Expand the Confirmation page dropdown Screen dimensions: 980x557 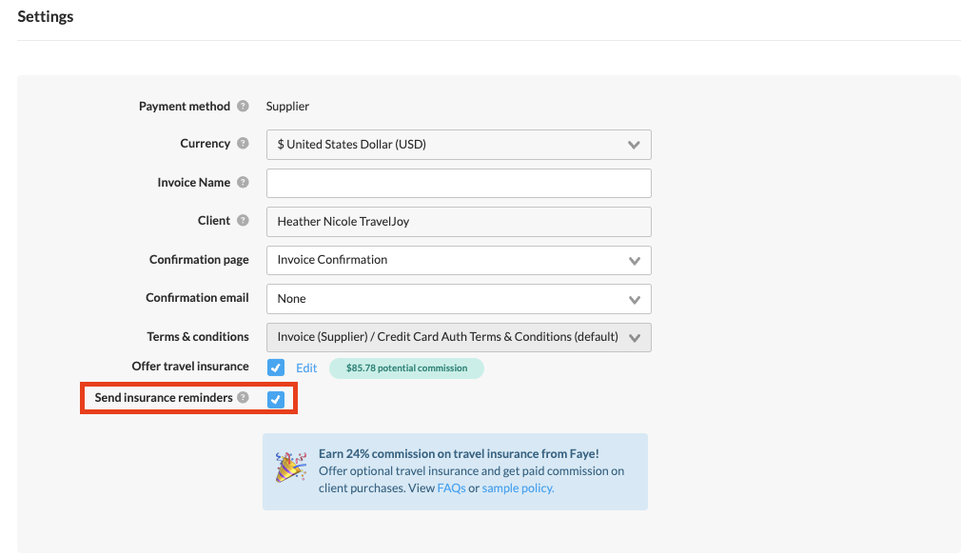point(459,260)
